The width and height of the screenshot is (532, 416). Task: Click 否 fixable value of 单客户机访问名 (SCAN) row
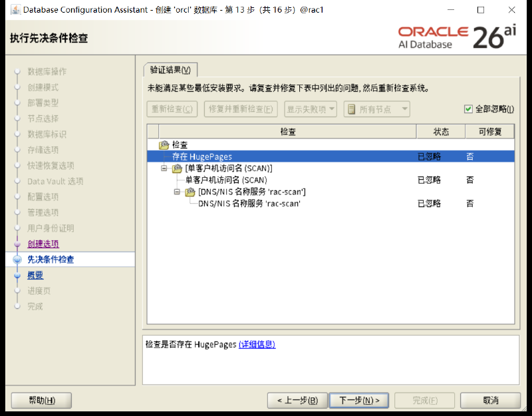point(470,180)
